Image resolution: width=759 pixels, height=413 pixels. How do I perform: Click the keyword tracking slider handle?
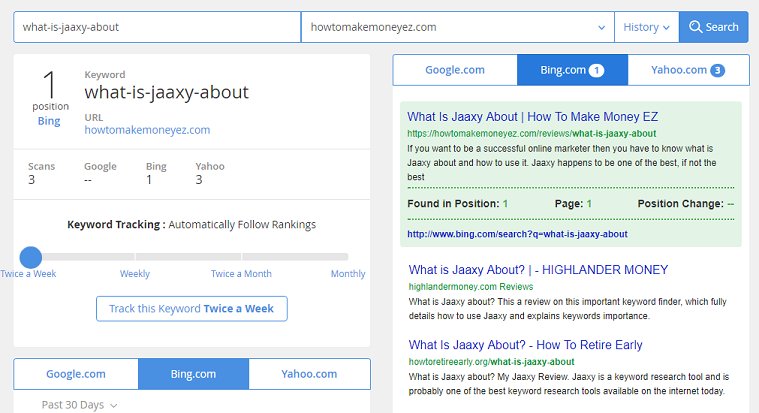pyautogui.click(x=30, y=257)
